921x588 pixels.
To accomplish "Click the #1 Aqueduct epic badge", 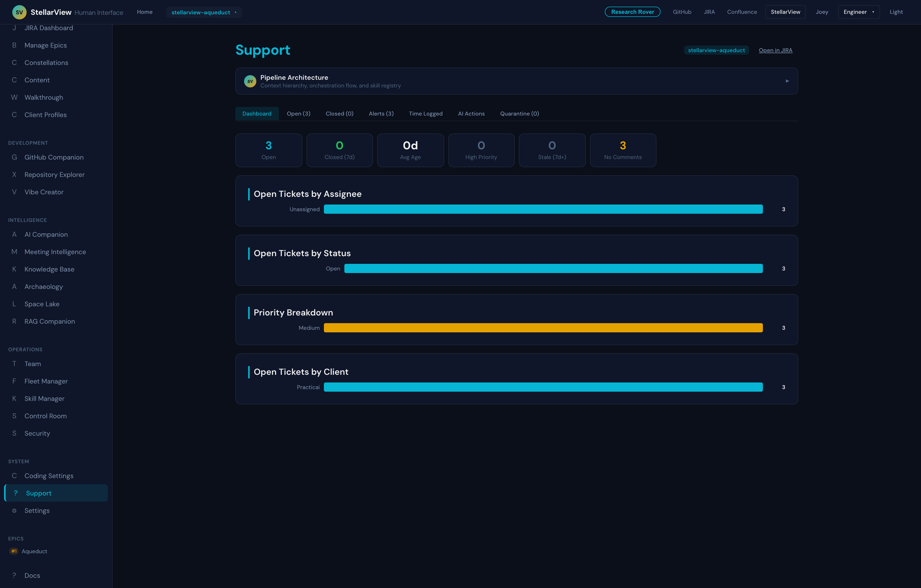I will (14, 551).
